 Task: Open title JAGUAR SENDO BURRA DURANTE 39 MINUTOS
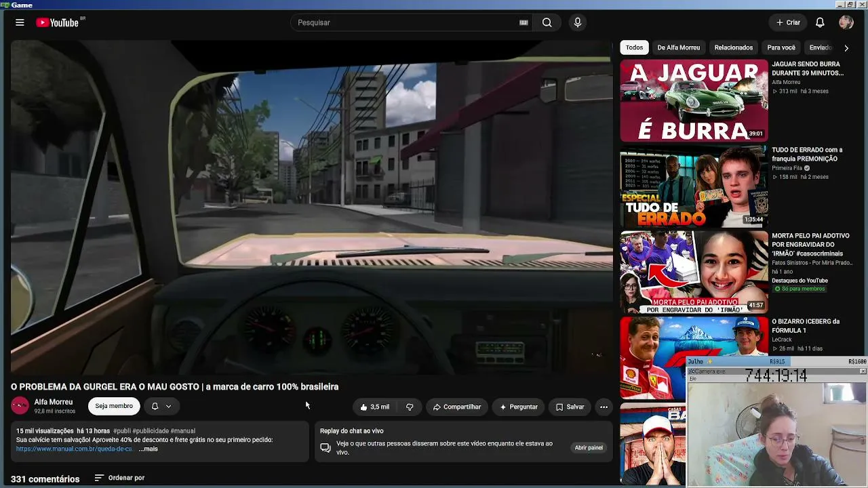click(x=808, y=68)
